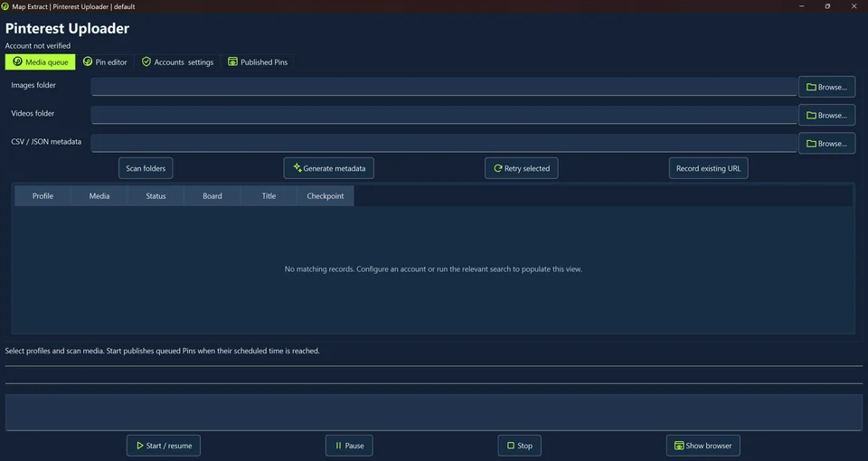868x461 pixels.
Task: Click the Pinterest icon on Pin editor tab
Action: tap(88, 61)
